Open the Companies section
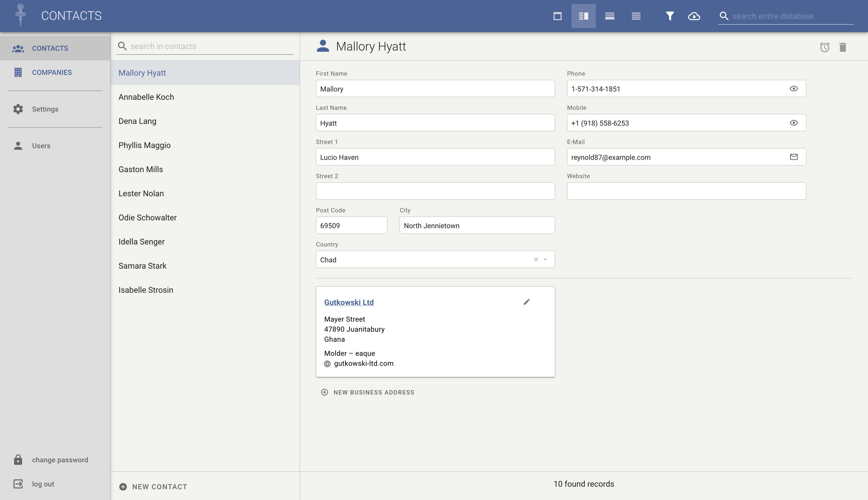 52,72
